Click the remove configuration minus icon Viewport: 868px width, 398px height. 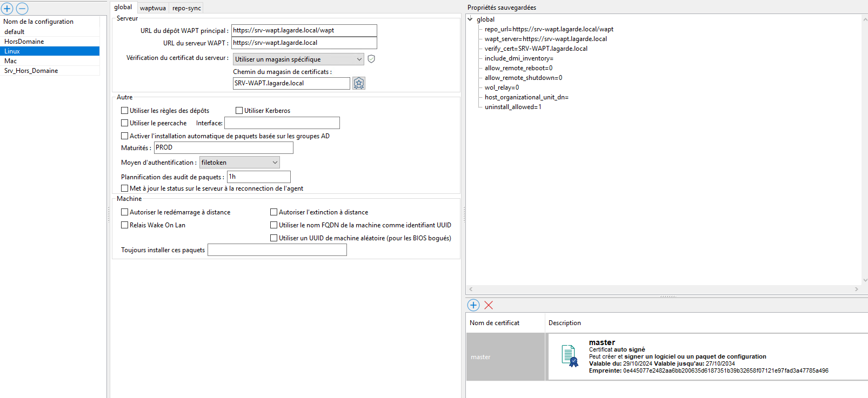(x=22, y=9)
